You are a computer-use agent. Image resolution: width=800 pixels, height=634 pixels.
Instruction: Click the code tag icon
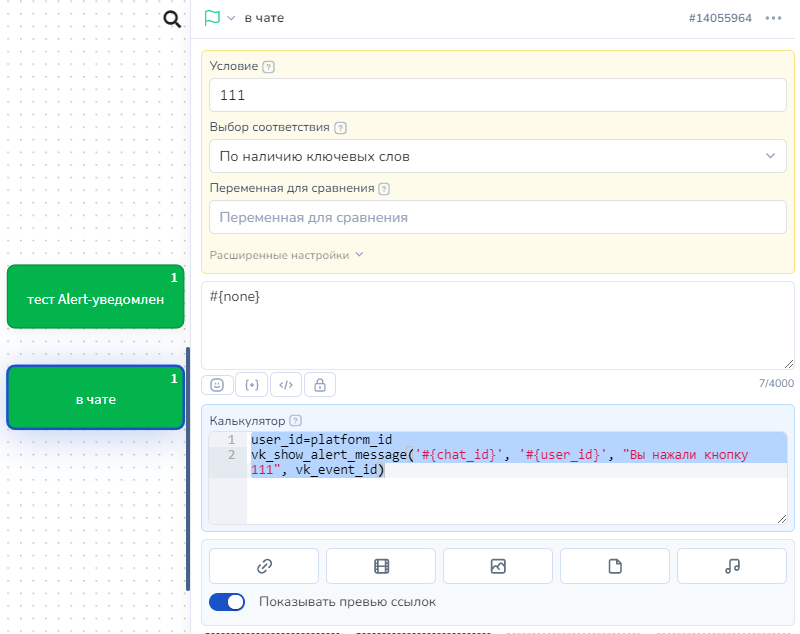pyautogui.click(x=286, y=384)
